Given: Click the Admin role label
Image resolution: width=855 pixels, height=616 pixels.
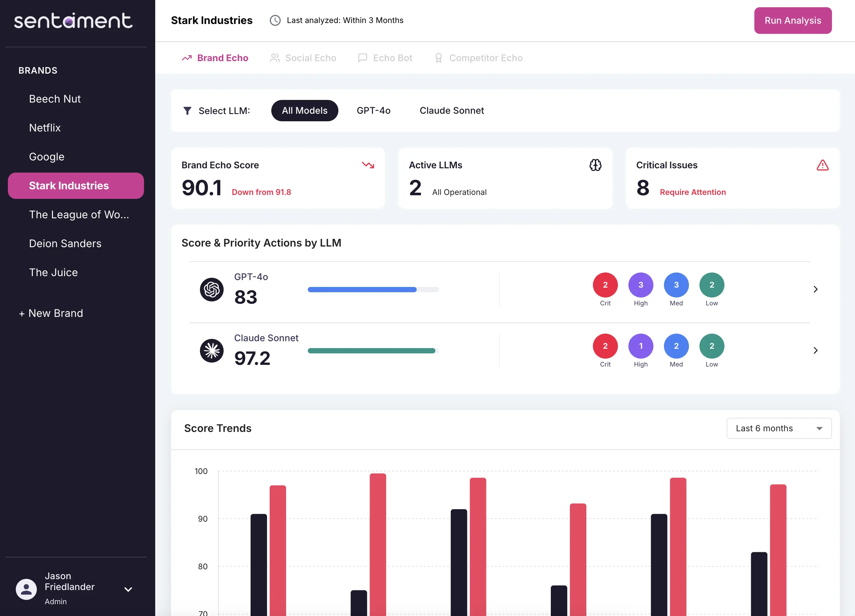Looking at the screenshot, I should click(x=56, y=602).
